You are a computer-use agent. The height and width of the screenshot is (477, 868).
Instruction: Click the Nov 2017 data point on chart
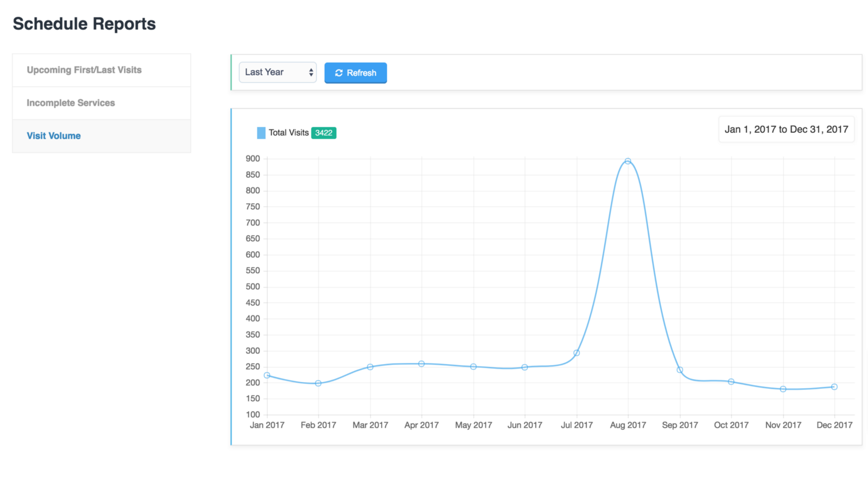[783, 389]
